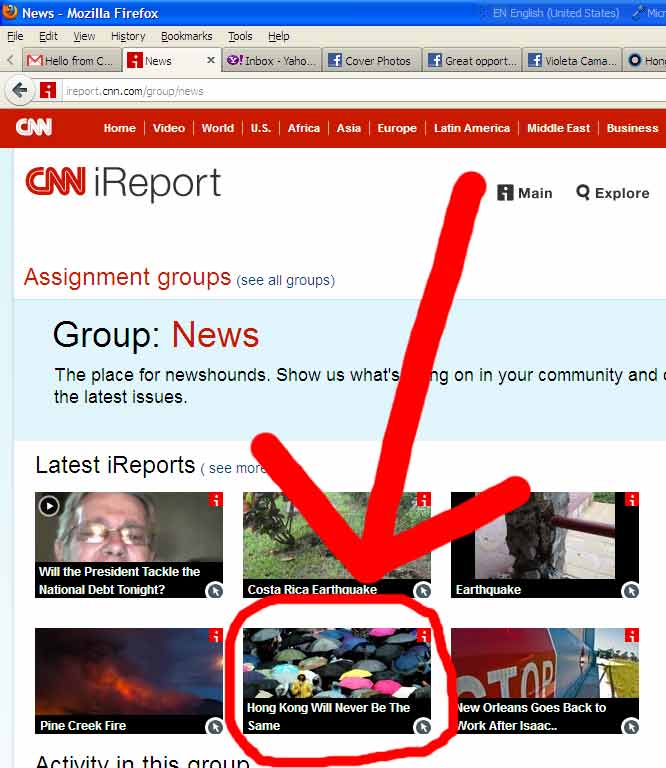
Task: Open the Pine Creek Fire report
Action: pos(129,681)
